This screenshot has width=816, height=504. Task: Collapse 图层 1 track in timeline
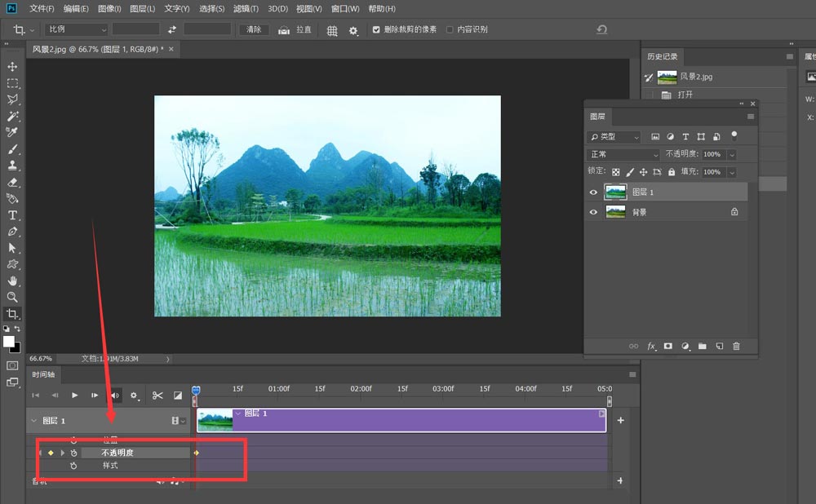pos(33,420)
